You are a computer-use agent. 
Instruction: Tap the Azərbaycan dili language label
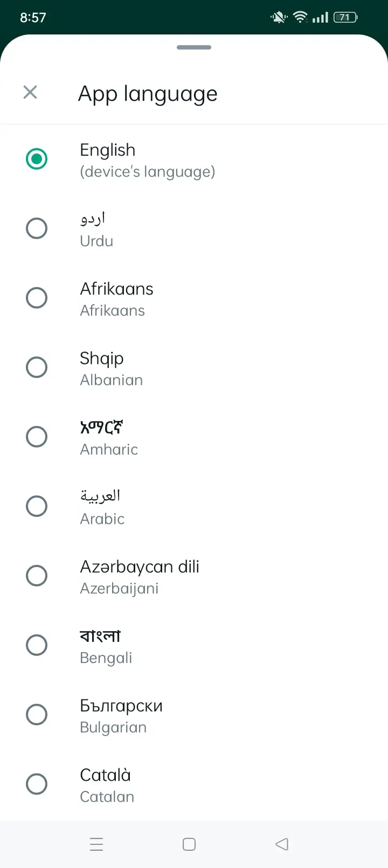pos(140,566)
